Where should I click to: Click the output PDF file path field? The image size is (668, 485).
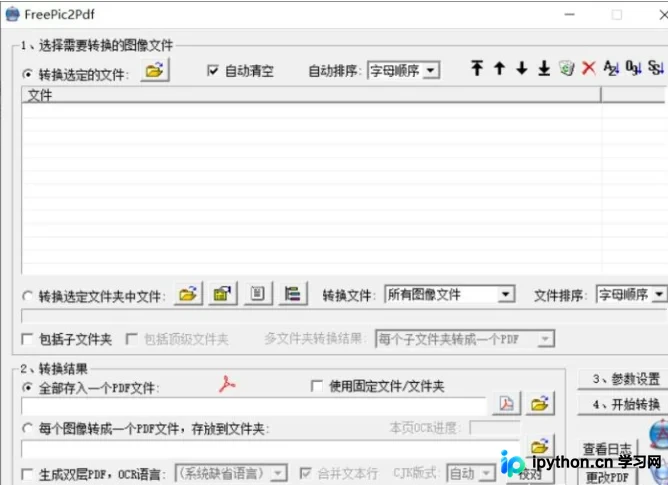coord(254,406)
